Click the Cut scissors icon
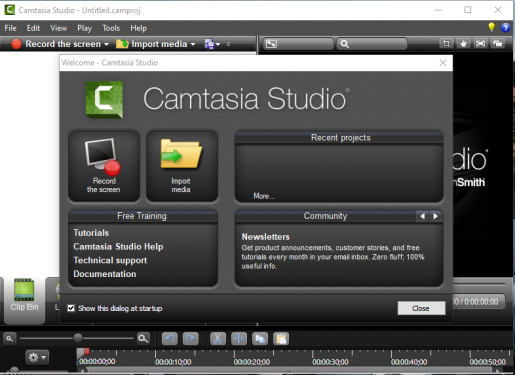The image size is (515, 375). pyautogui.click(x=218, y=339)
